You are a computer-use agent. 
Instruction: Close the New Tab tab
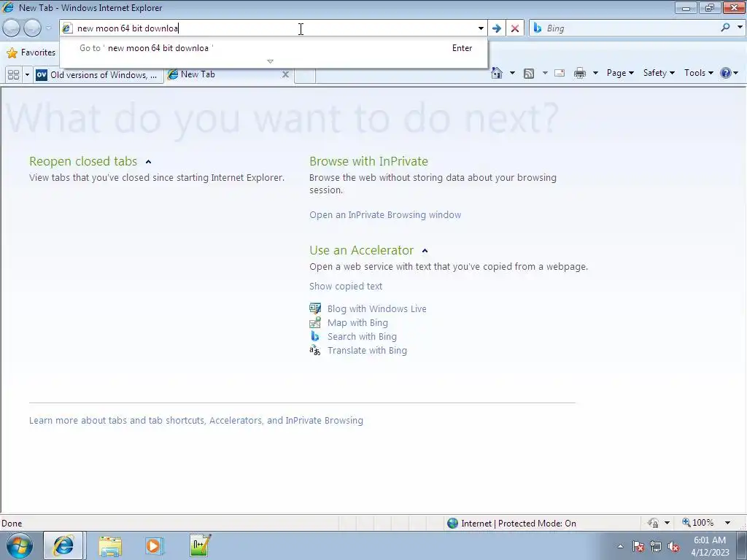(x=285, y=74)
